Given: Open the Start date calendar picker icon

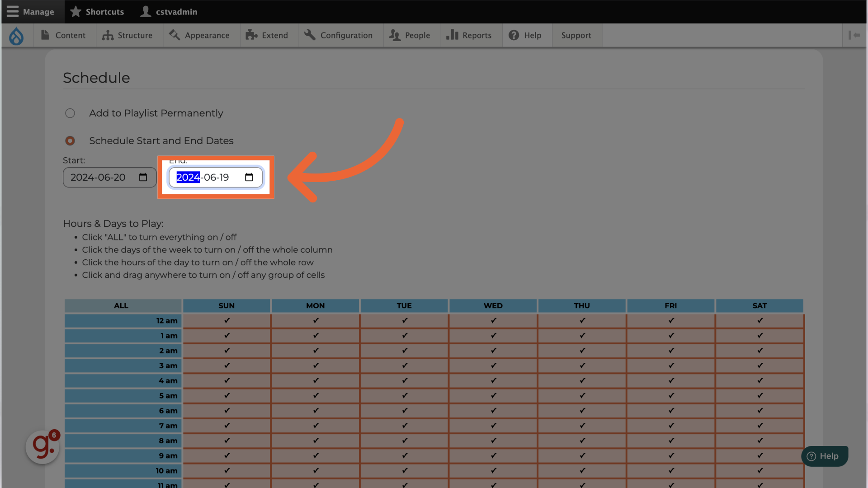Looking at the screenshot, I should click(143, 177).
